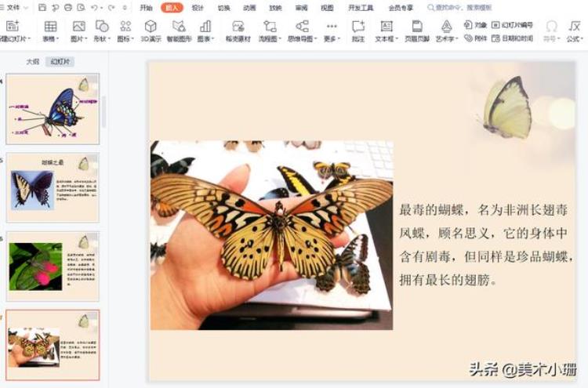Screen dimensions: 588x388
Task: Insert a 批注 comment
Action: 358,27
